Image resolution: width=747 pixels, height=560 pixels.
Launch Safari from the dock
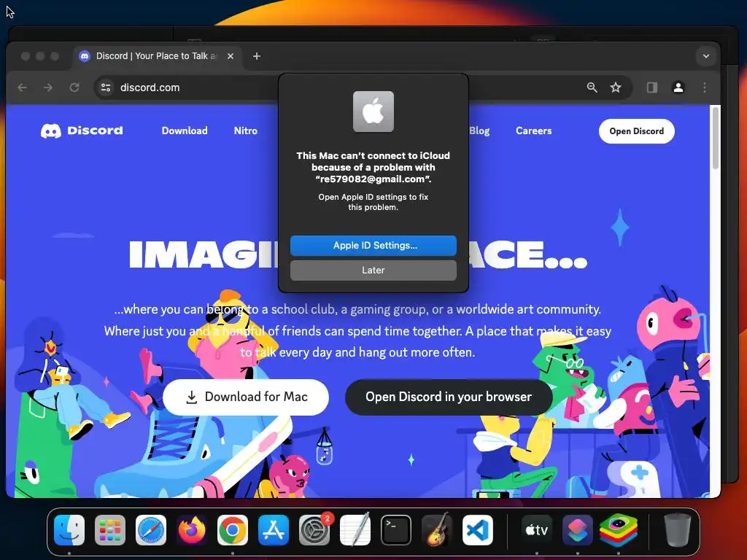point(151,530)
